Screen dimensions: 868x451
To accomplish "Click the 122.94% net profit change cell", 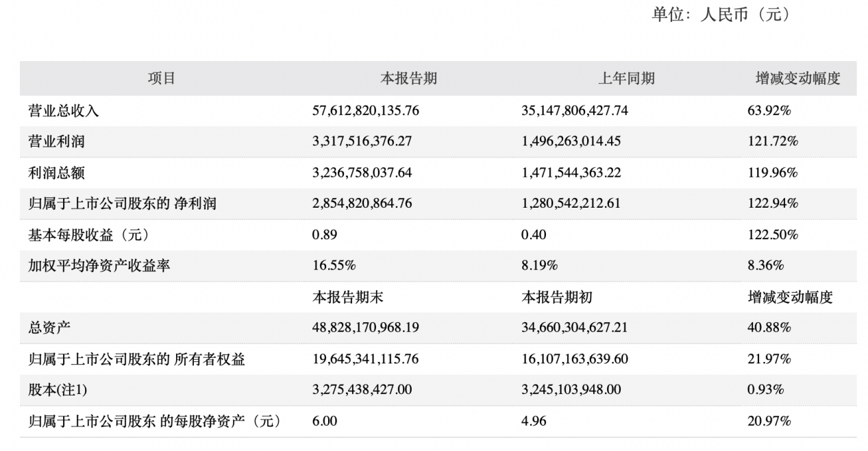I will tap(773, 204).
